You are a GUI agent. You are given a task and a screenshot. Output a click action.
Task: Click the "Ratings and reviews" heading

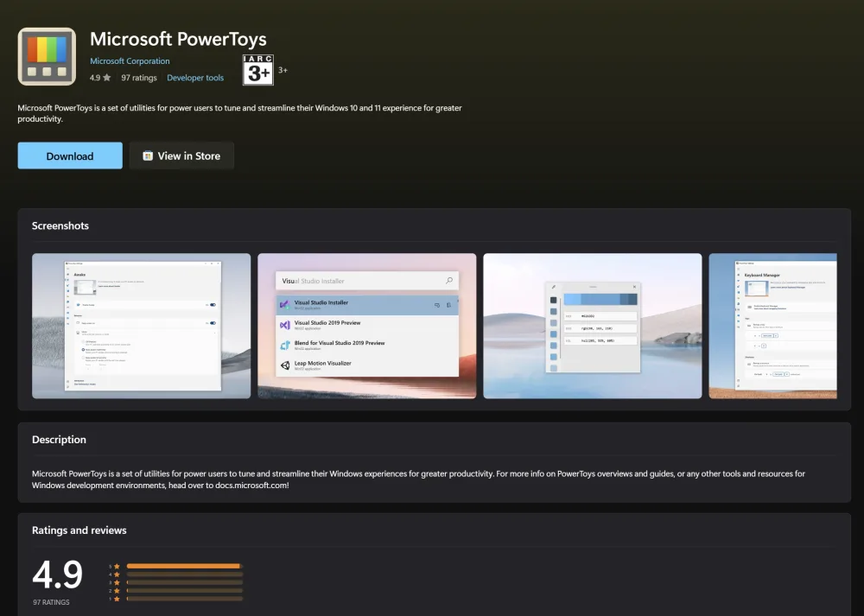pos(79,530)
